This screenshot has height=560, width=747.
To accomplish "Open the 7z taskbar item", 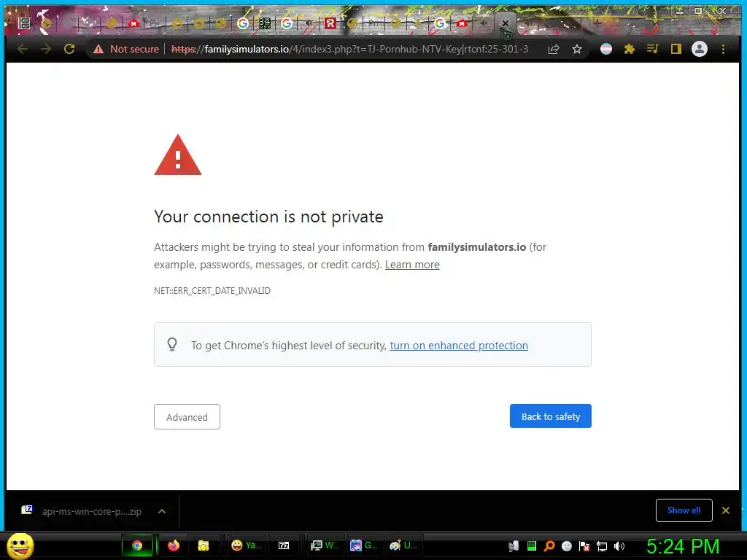I will [x=284, y=545].
